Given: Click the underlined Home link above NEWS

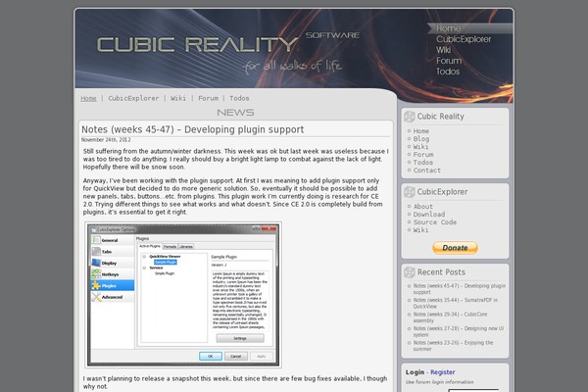Looking at the screenshot, I should [88, 98].
